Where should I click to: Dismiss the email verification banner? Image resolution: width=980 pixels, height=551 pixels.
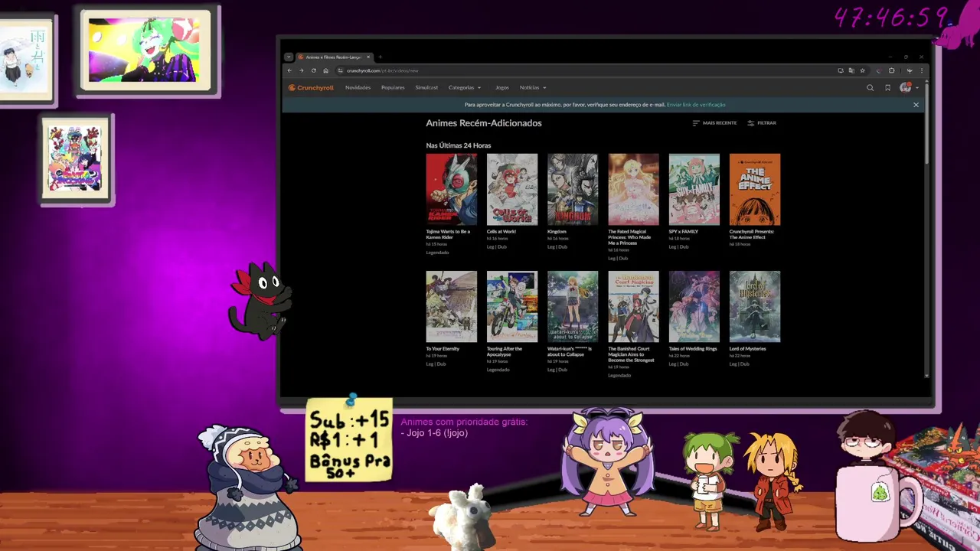916,105
